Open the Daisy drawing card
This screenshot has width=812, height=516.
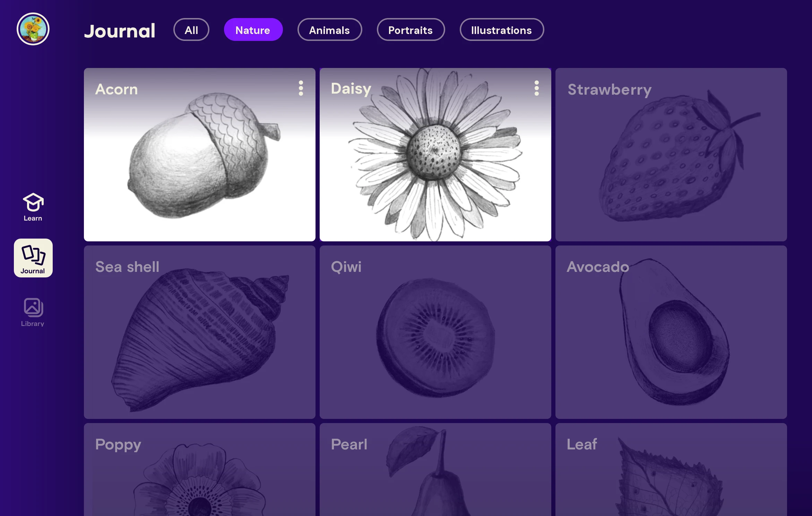(435, 155)
